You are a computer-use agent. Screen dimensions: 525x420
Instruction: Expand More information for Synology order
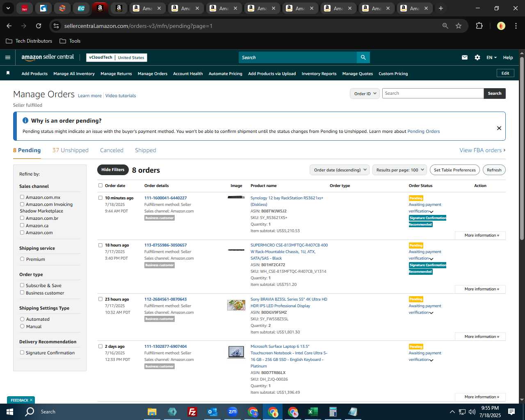coord(480,235)
